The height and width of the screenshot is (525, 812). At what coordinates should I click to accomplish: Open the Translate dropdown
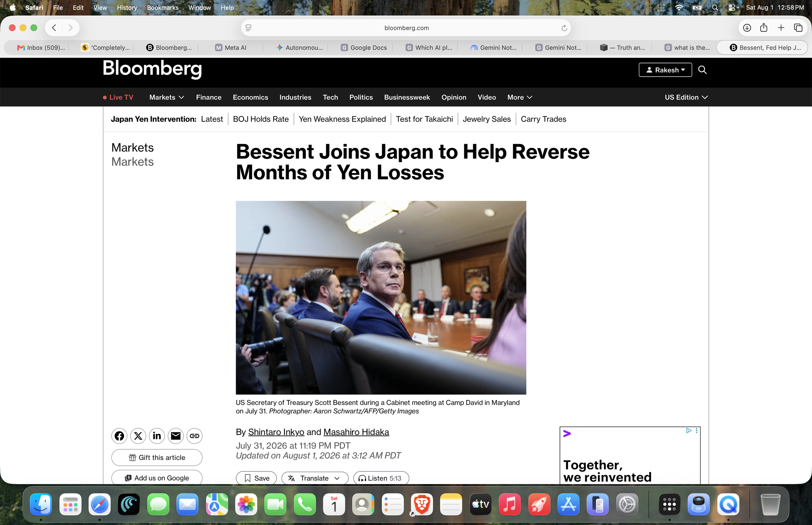[x=315, y=478]
